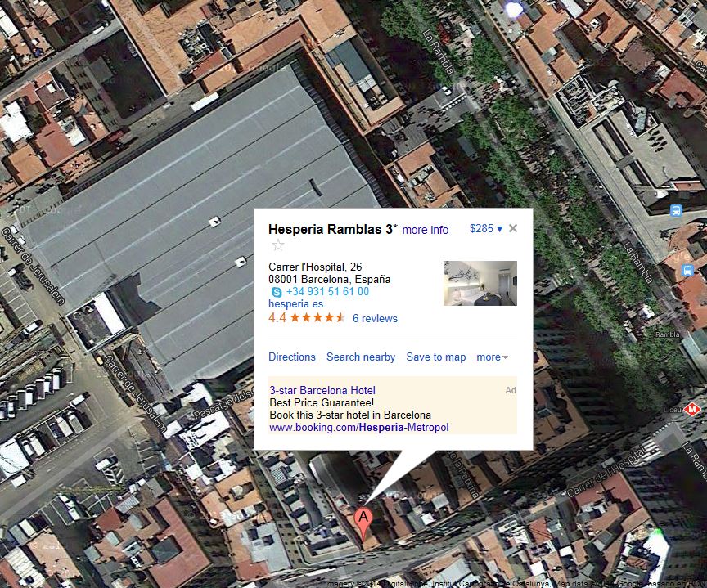Star the Hesperia Ramblas listing

278,245
